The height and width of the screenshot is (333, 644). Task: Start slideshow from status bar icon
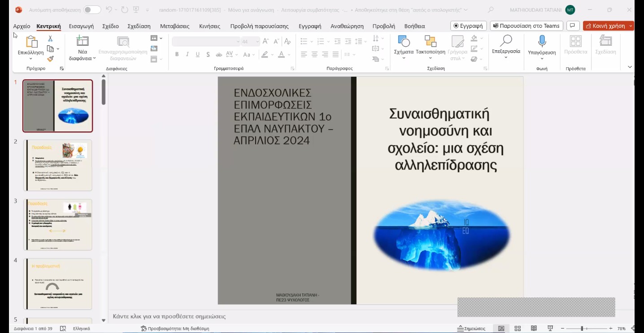click(x=550, y=329)
